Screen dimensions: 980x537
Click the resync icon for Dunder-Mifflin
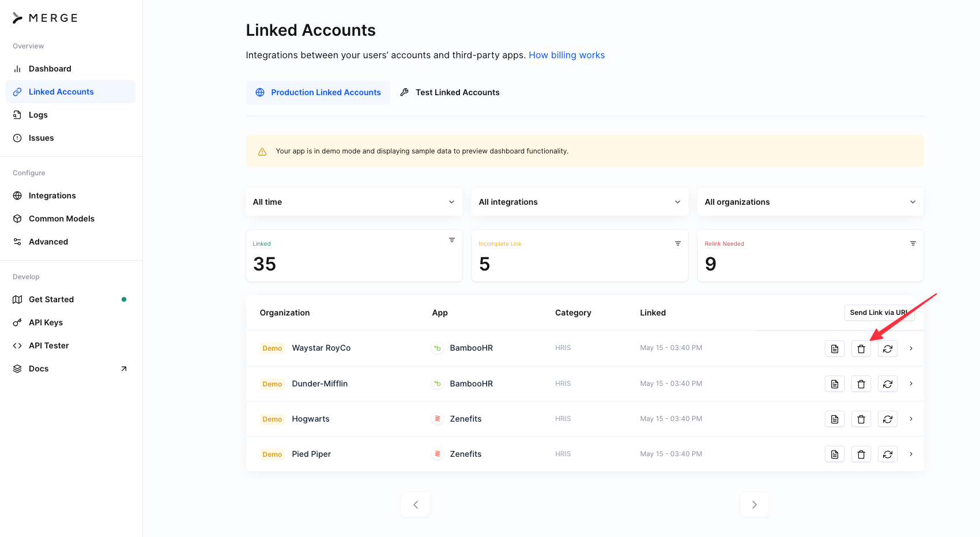pos(887,384)
